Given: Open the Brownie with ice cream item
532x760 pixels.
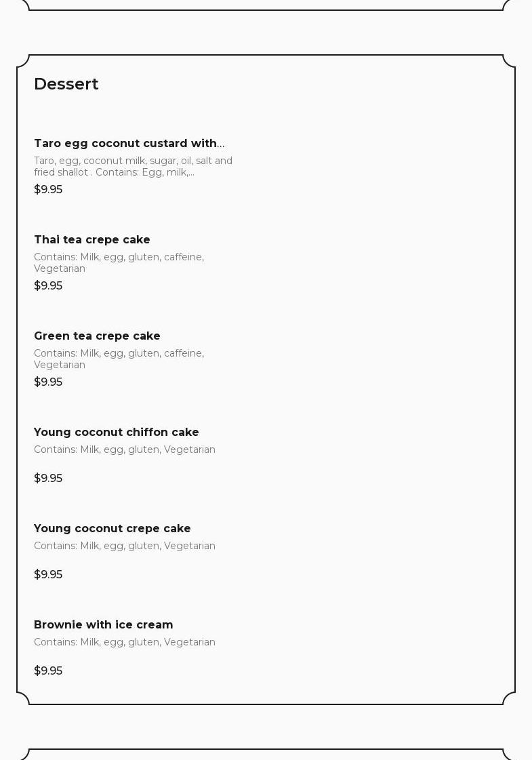Looking at the screenshot, I should (x=104, y=625).
